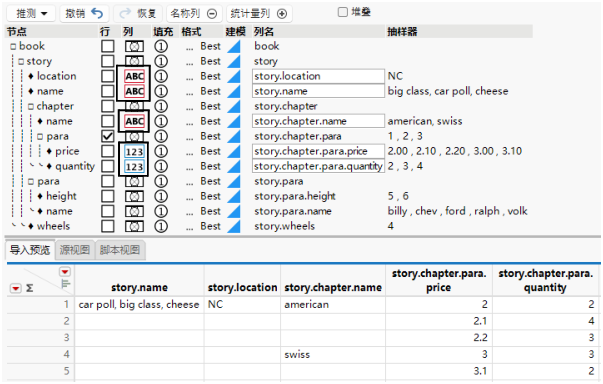Click blue modeling triangle for story.para.height
The height and width of the screenshot is (384, 603).
click(234, 196)
